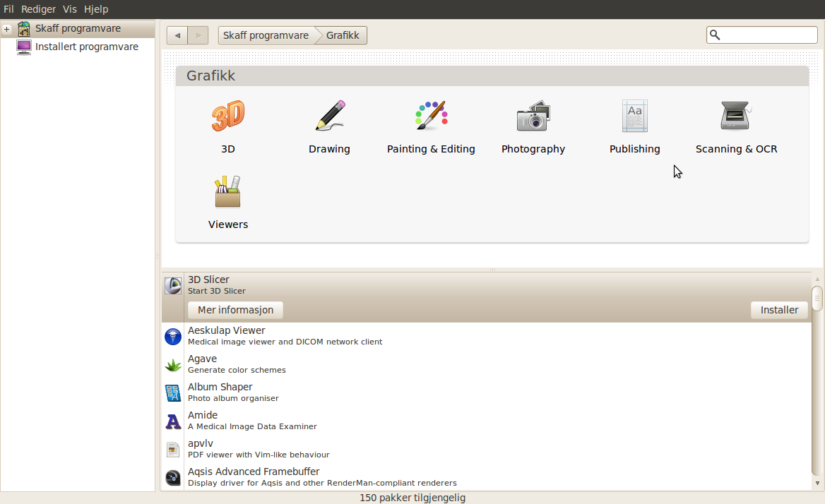Open the 3D category icon
This screenshot has width=825, height=504.
click(228, 116)
